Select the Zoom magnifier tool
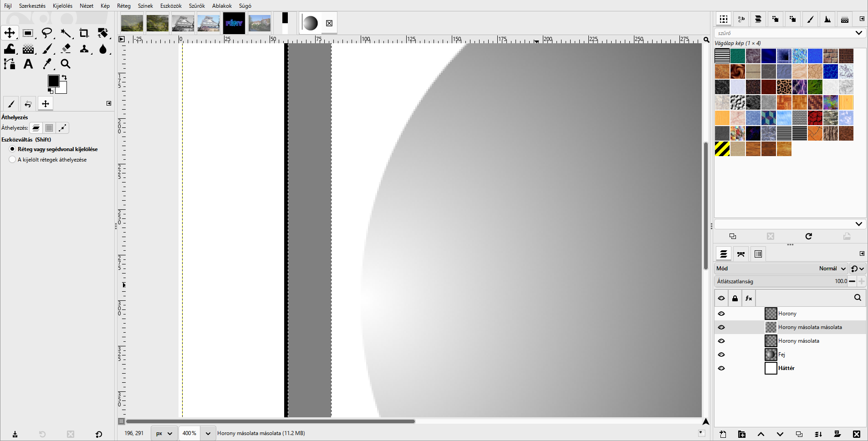This screenshot has height=441, width=868. coord(66,64)
